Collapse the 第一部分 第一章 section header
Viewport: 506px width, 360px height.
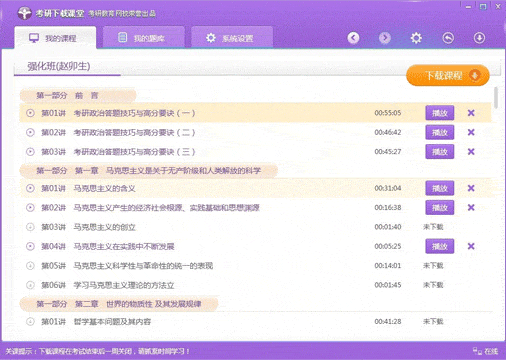coord(149,171)
